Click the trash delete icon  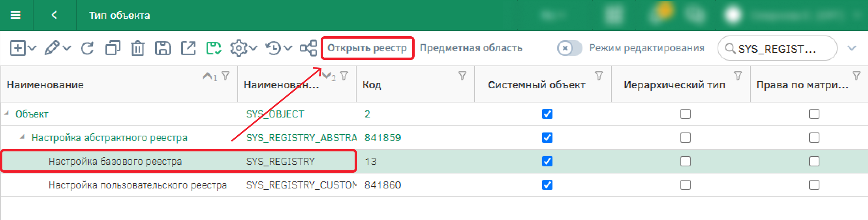pos(138,48)
